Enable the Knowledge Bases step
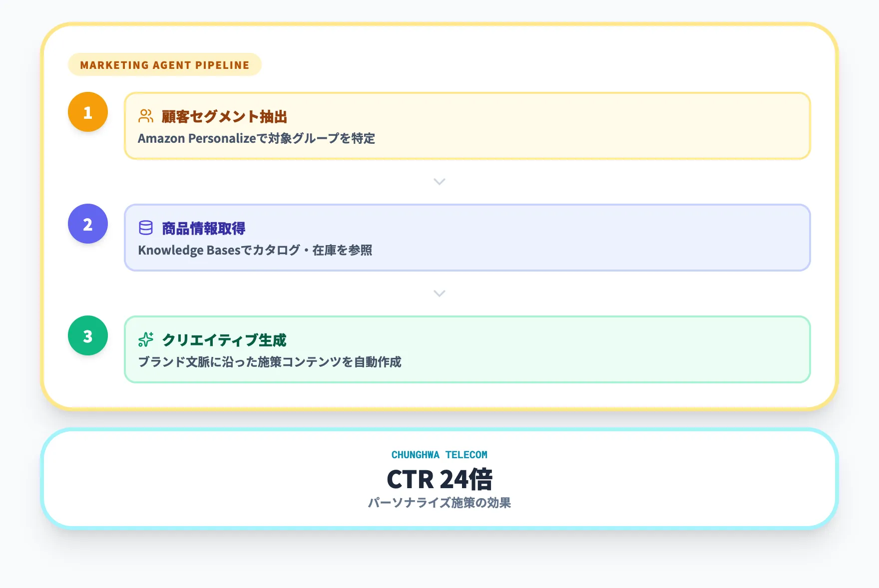This screenshot has width=879, height=588. (x=468, y=238)
